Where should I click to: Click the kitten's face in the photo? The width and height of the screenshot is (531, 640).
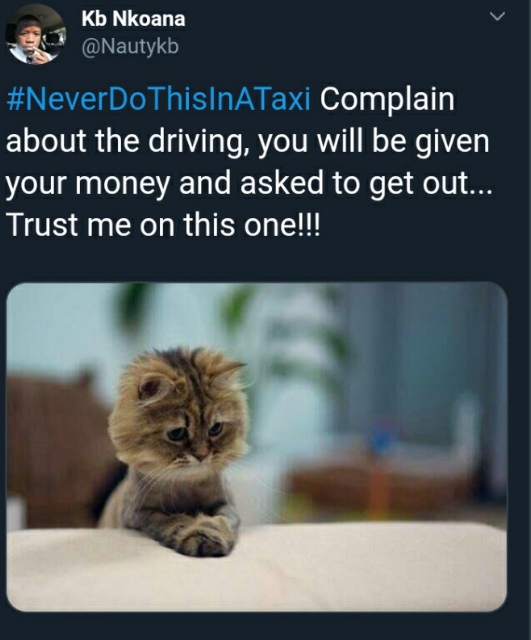click(190, 431)
